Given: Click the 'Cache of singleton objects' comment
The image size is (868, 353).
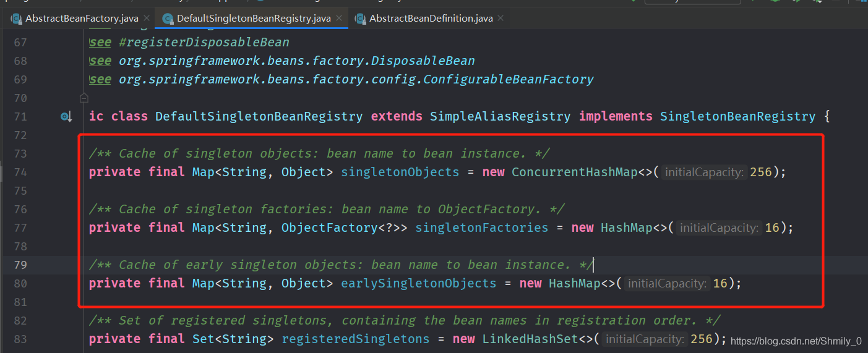Looking at the screenshot, I should point(319,153).
